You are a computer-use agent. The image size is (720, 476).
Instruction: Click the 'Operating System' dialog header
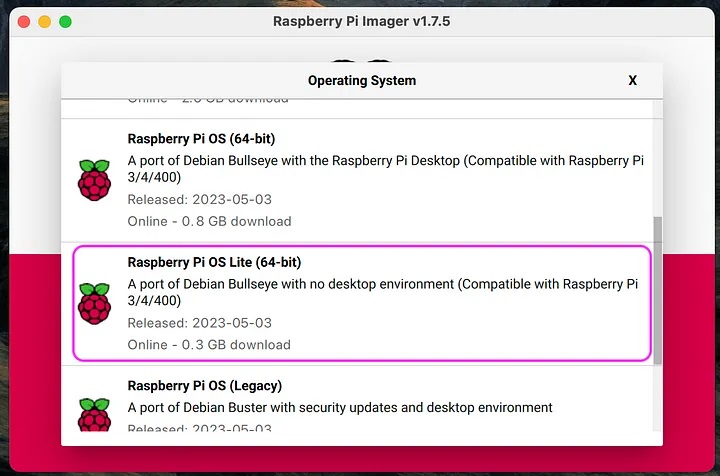(361, 80)
